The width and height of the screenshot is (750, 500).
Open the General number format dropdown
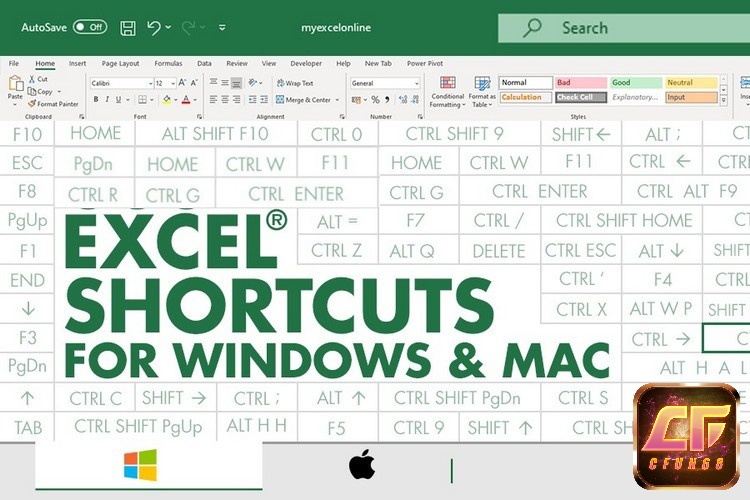tap(417, 83)
